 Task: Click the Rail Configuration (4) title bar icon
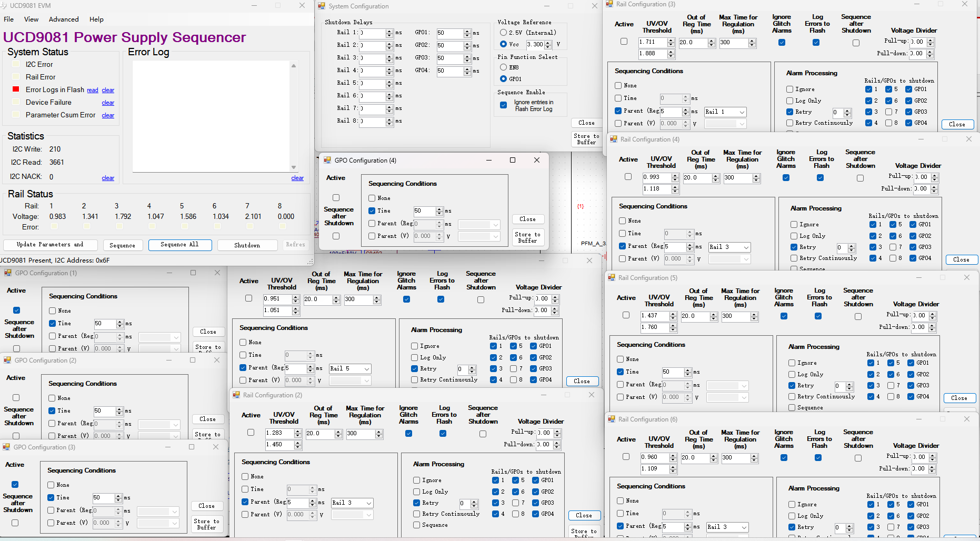[x=613, y=139]
